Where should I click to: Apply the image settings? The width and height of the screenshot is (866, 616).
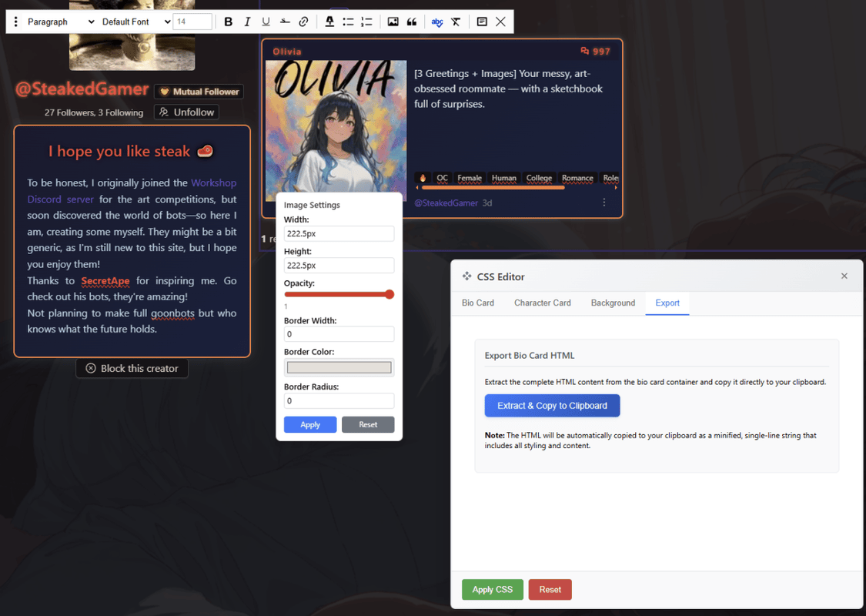pyautogui.click(x=310, y=424)
